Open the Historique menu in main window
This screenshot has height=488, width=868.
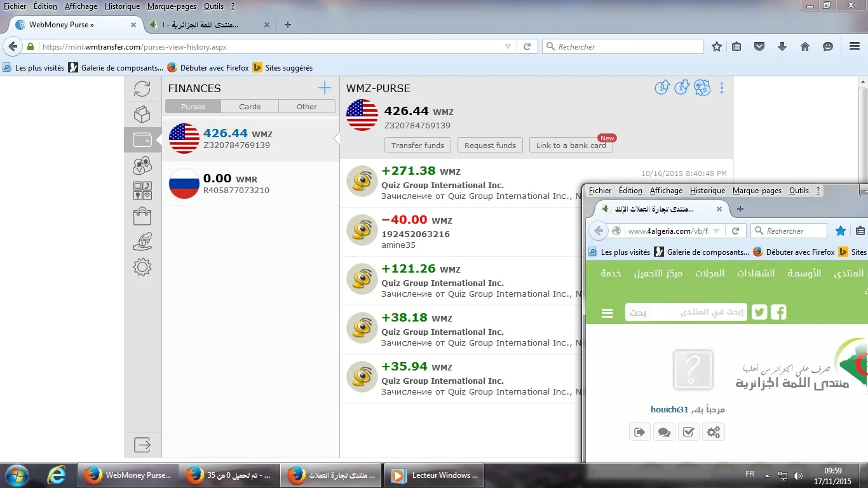click(x=122, y=6)
